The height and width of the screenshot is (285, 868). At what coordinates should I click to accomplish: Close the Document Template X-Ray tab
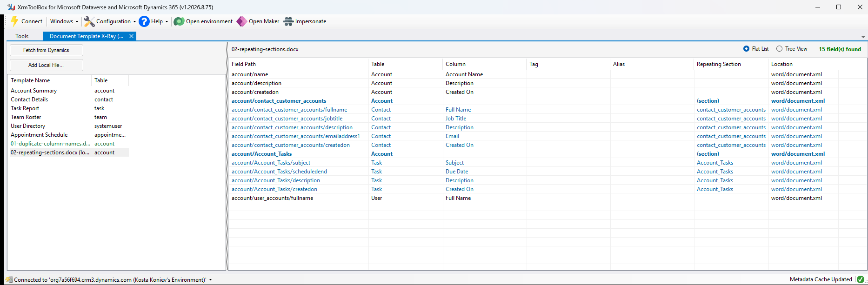[x=131, y=36]
